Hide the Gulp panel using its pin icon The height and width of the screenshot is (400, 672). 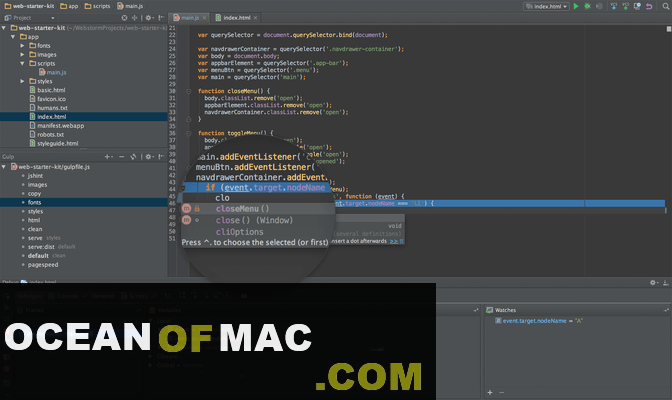[161, 157]
